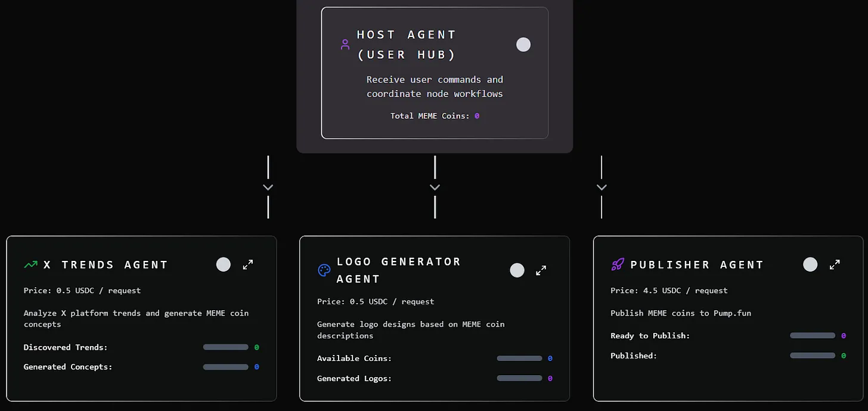The image size is (868, 411).
Task: Click the Total MEME Coins count
Action: [x=477, y=116]
